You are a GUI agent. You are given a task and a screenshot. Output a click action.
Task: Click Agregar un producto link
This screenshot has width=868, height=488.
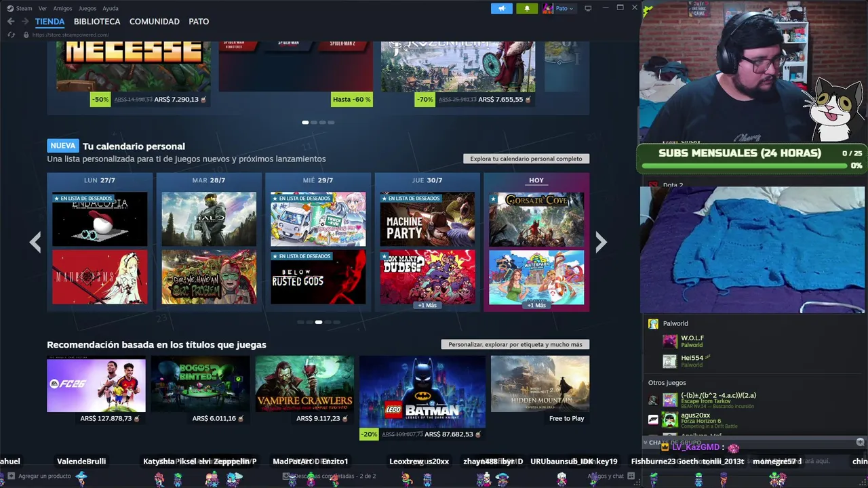45,476
